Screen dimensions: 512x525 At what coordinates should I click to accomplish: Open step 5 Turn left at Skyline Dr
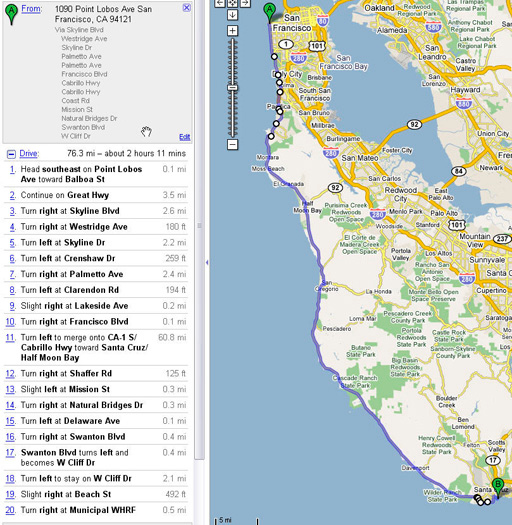[96, 242]
